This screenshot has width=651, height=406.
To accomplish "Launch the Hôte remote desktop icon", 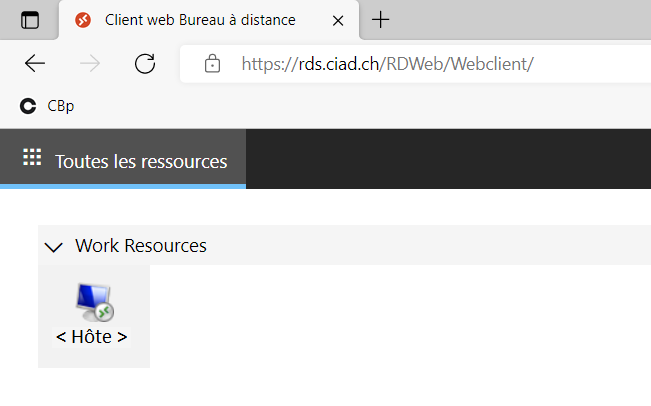I will coord(94,302).
